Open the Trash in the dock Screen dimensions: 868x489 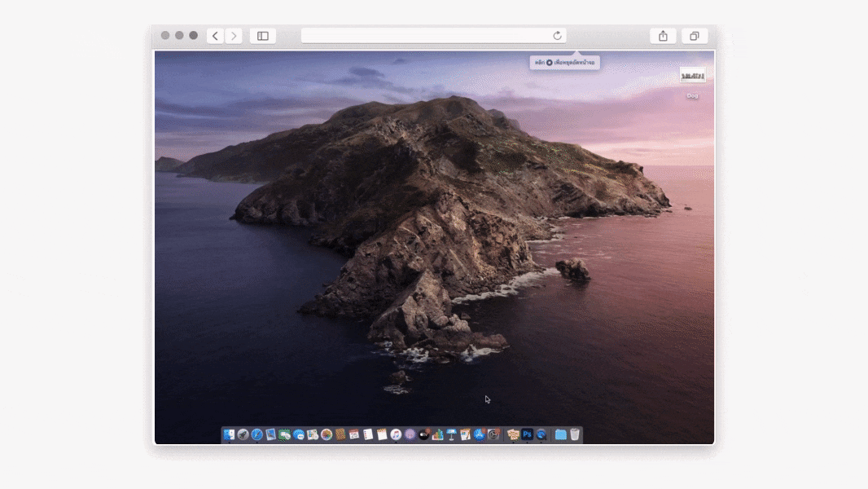(575, 435)
